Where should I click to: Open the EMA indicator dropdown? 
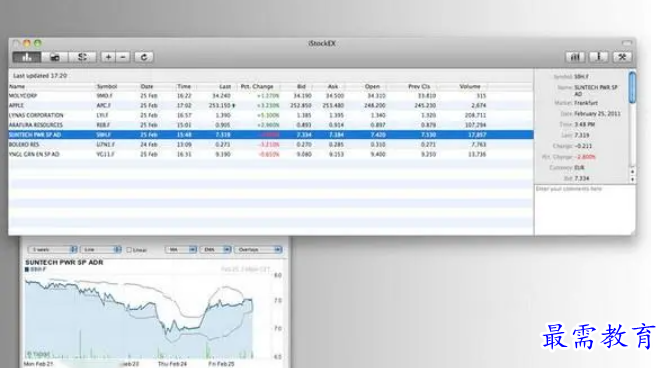click(x=215, y=250)
